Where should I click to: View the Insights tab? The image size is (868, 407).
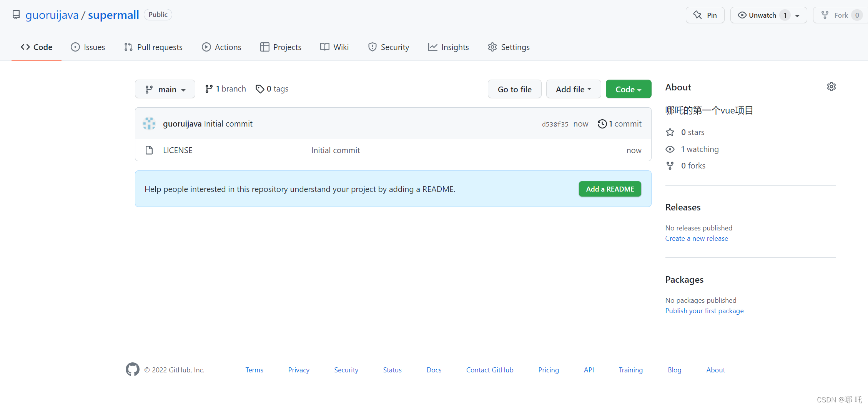[448, 47]
